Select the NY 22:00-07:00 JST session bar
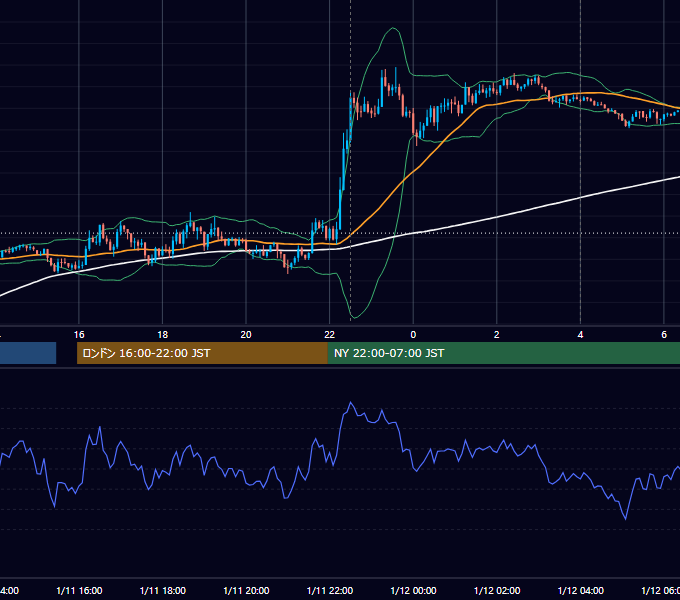 point(503,353)
